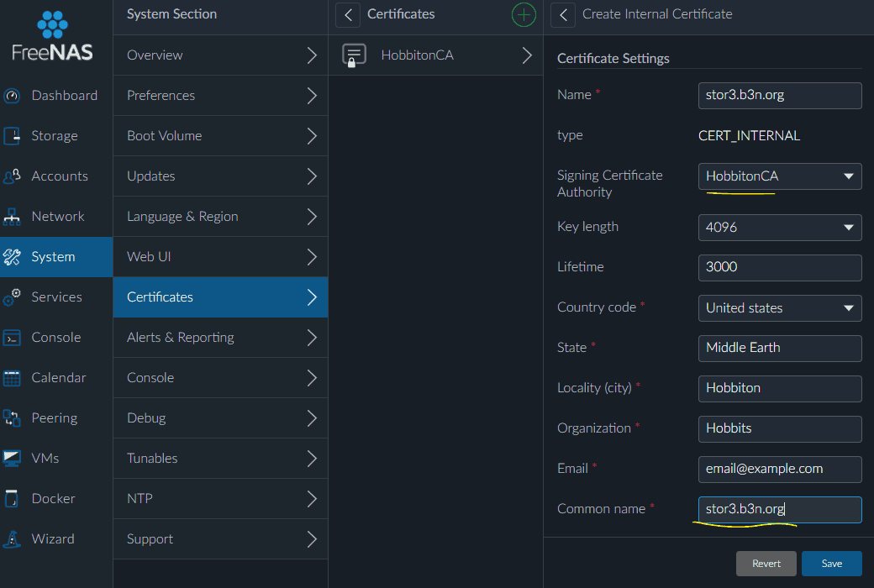Click the VMs monitor icon
This screenshot has height=588, width=874.
tap(13, 458)
